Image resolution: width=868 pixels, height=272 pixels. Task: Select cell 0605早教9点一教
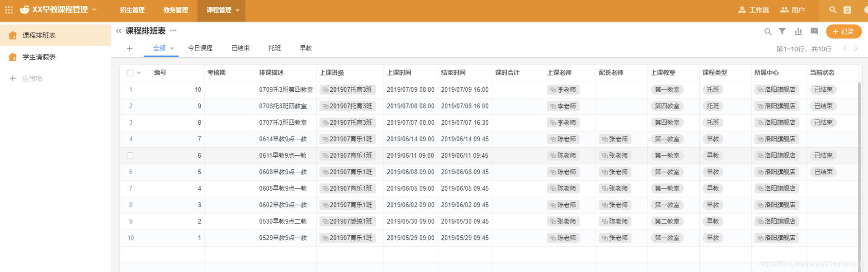coord(286,188)
